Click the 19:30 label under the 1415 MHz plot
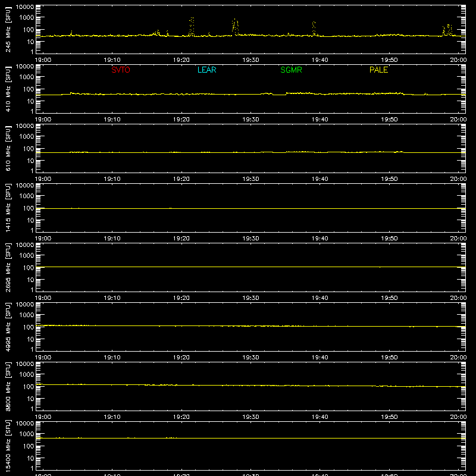476x476 pixels. click(x=250, y=239)
